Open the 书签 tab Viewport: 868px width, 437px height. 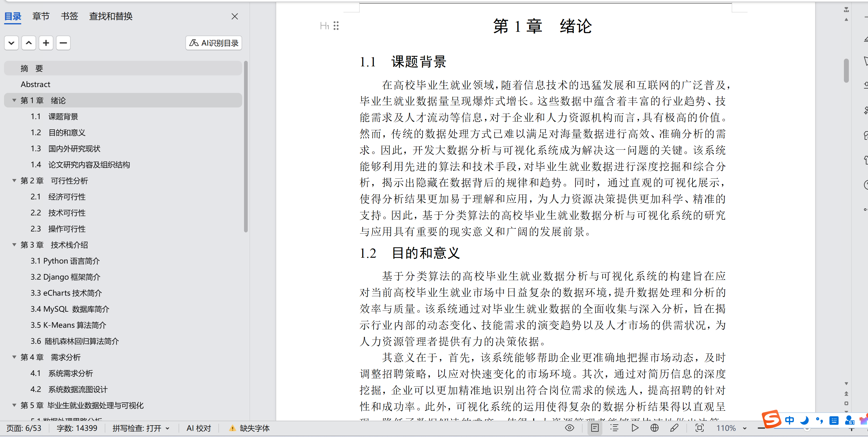(70, 16)
